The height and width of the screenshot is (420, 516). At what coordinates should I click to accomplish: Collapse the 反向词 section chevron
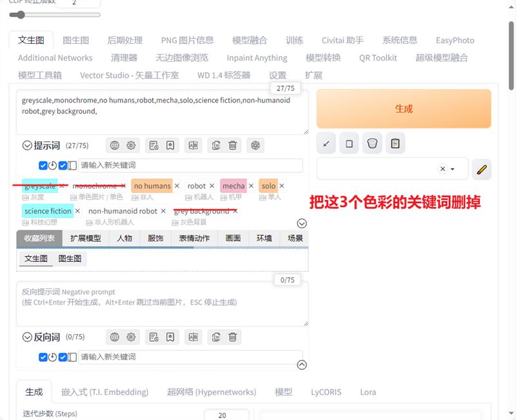(27, 337)
